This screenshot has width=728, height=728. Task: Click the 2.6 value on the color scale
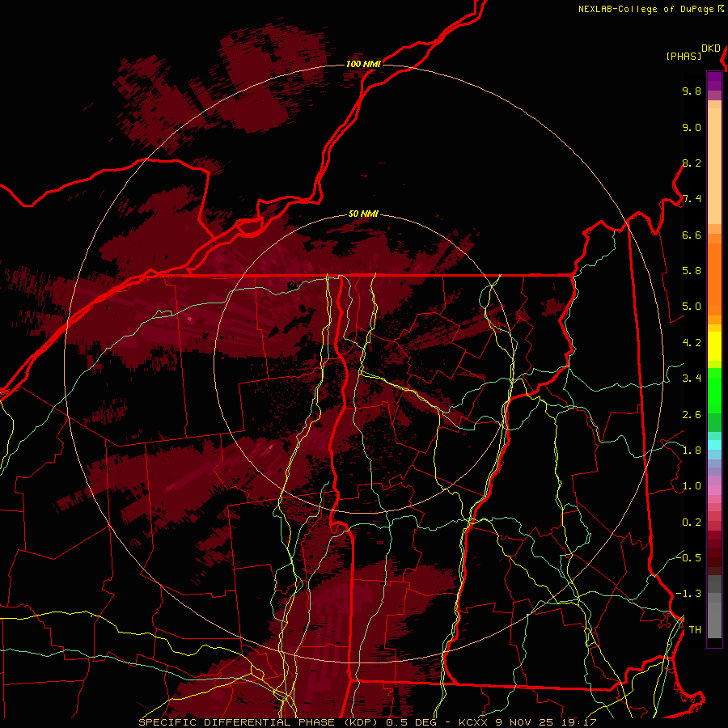pos(692,415)
